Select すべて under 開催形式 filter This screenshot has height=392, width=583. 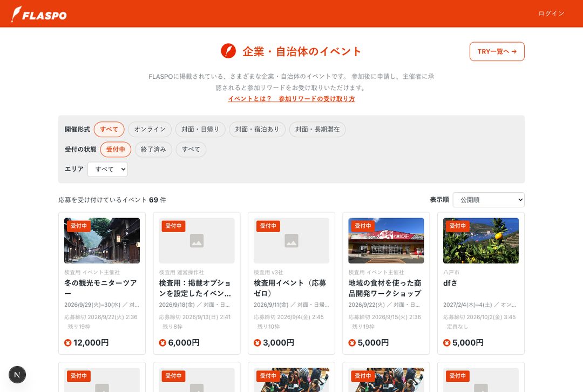tap(109, 130)
